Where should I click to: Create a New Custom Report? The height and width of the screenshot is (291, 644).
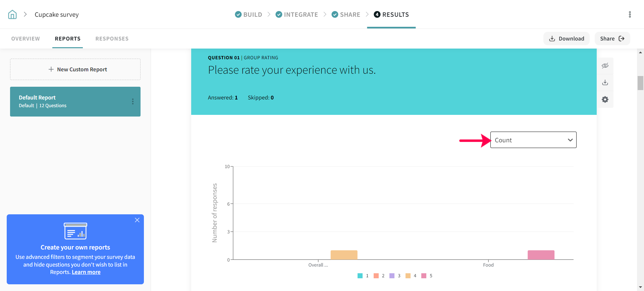[x=75, y=69]
